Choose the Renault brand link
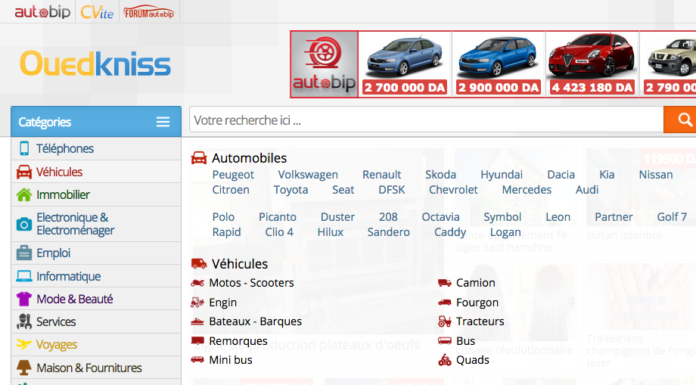The width and height of the screenshot is (696, 385). pos(382,175)
